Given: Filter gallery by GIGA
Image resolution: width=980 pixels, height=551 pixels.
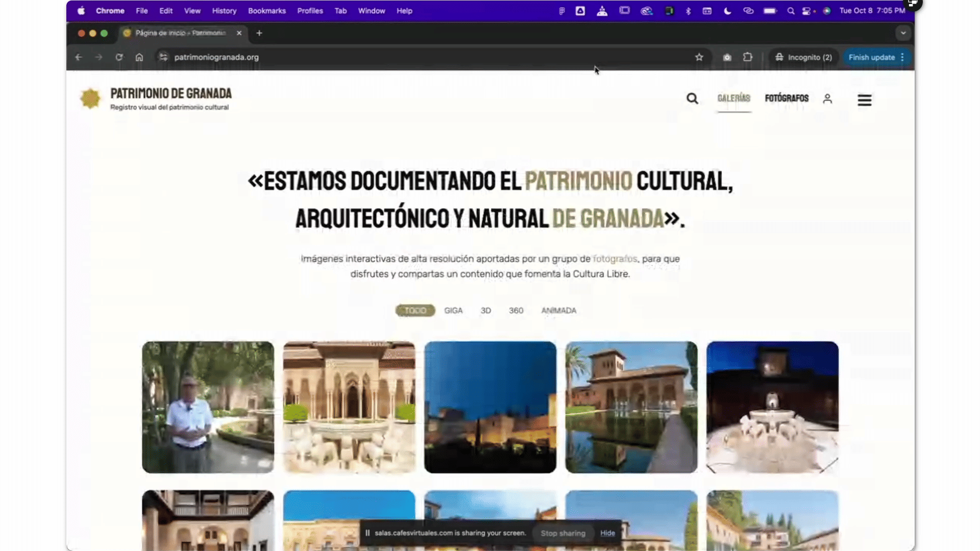Looking at the screenshot, I should [453, 310].
